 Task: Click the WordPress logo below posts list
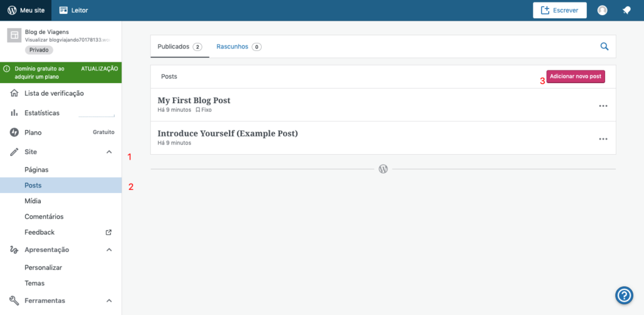pyautogui.click(x=383, y=169)
